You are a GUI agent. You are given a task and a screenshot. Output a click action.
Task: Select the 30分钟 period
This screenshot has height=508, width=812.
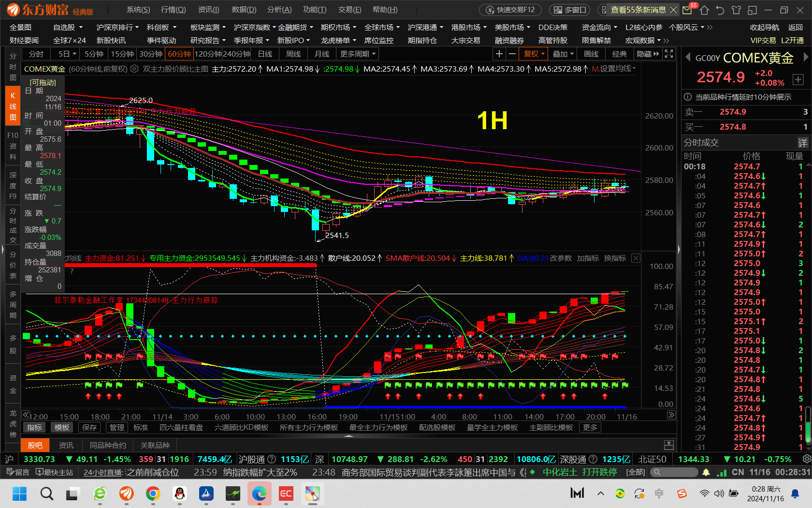151,54
